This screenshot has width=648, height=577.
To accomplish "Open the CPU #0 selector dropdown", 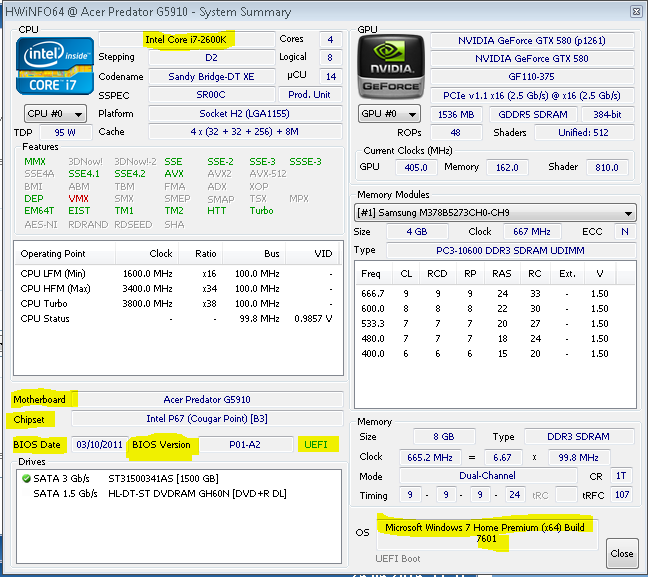I will click(x=55, y=114).
